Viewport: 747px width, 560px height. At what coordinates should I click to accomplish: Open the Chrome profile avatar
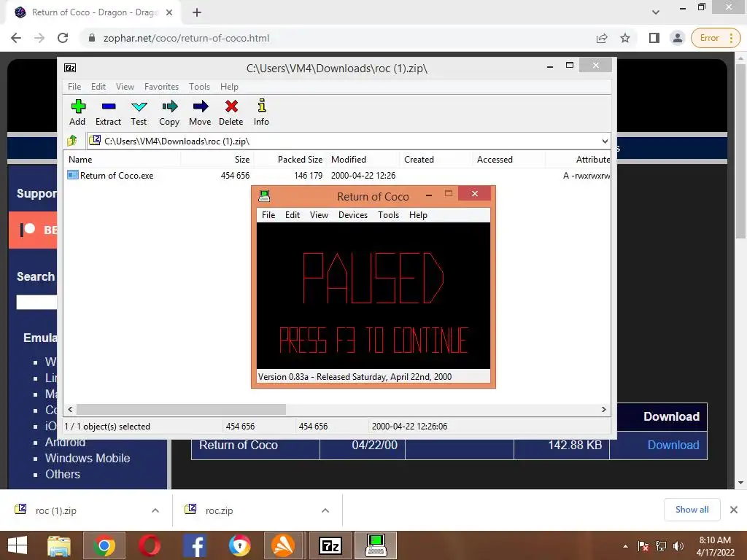coord(677,38)
